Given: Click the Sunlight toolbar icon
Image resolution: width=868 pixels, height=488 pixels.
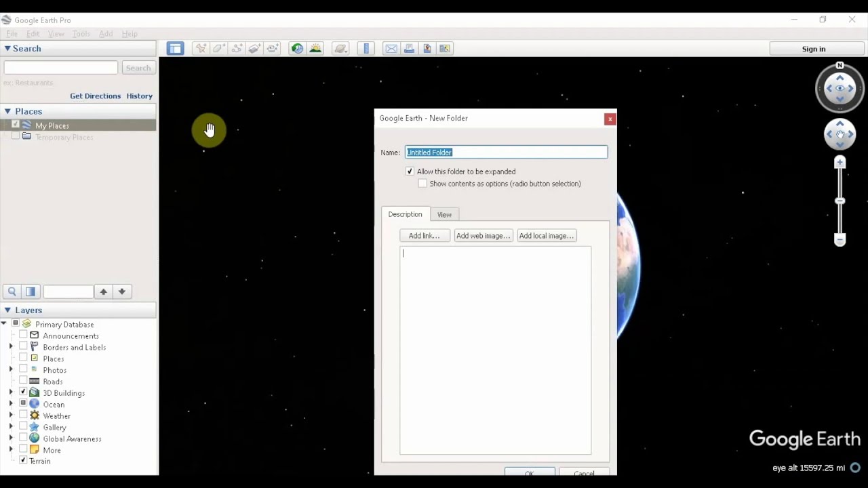Looking at the screenshot, I should [315, 48].
